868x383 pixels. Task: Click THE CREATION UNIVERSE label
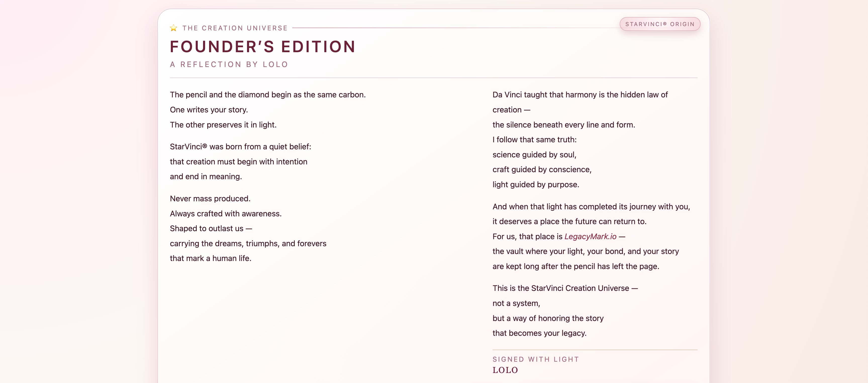pyautogui.click(x=235, y=28)
